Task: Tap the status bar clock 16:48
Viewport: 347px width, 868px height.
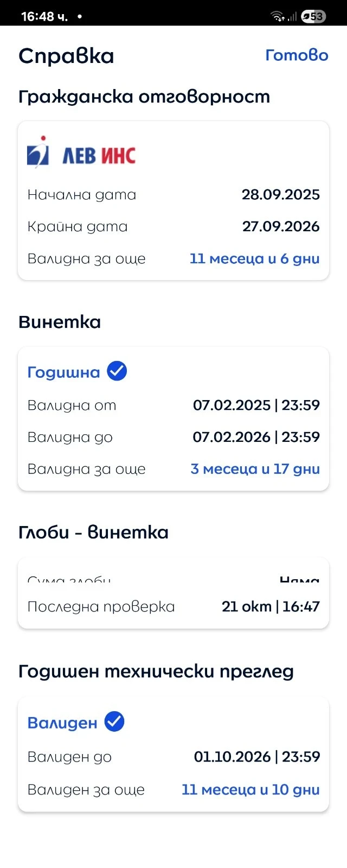Action: coord(44,17)
